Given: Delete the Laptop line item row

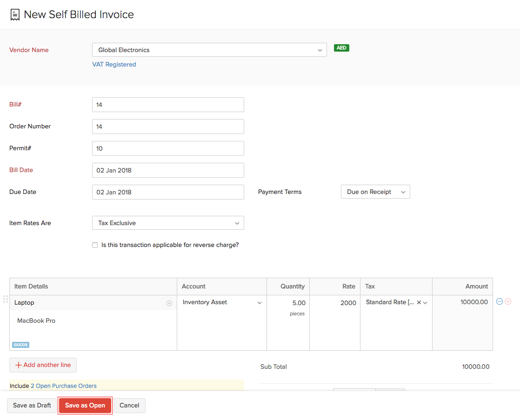Looking at the screenshot, I should (507, 301).
